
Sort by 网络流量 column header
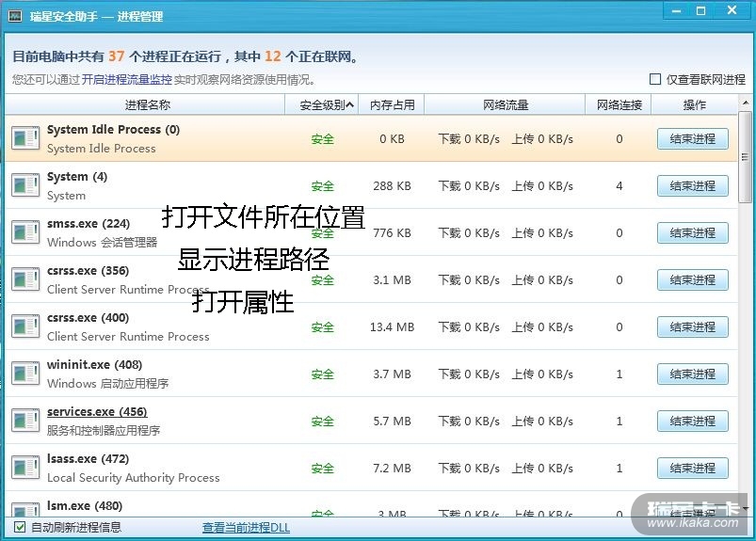505,104
